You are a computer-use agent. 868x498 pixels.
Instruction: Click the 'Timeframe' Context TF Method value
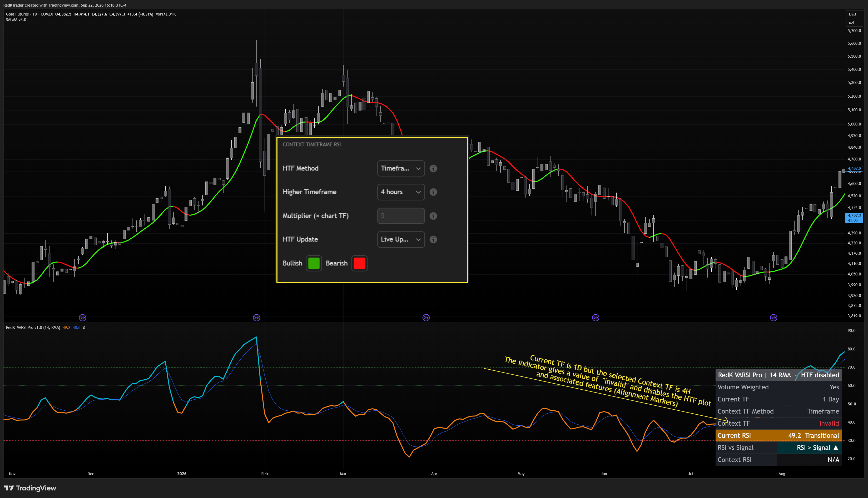pyautogui.click(x=823, y=411)
